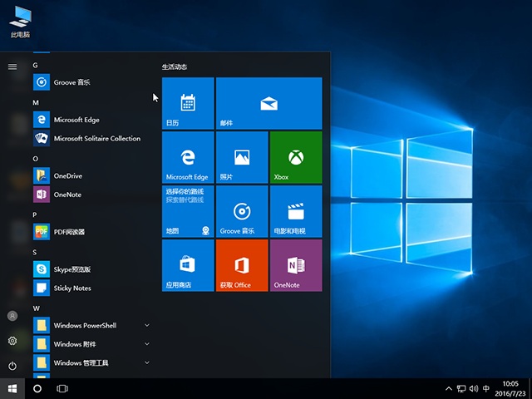Open the 应用商店 store tile
The width and height of the screenshot is (532, 399).
click(188, 265)
